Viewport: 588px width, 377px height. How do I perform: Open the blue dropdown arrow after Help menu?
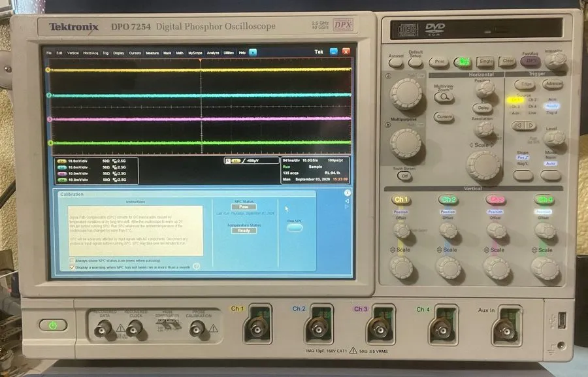(253, 52)
